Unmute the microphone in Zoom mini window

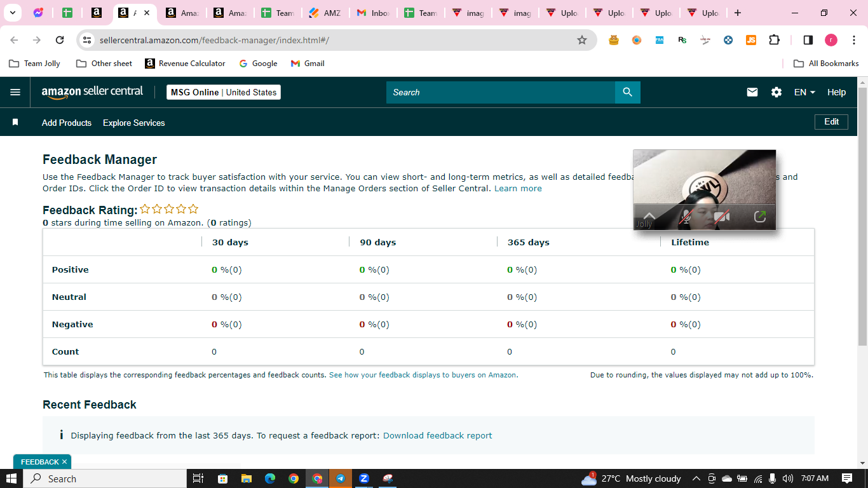[686, 217]
